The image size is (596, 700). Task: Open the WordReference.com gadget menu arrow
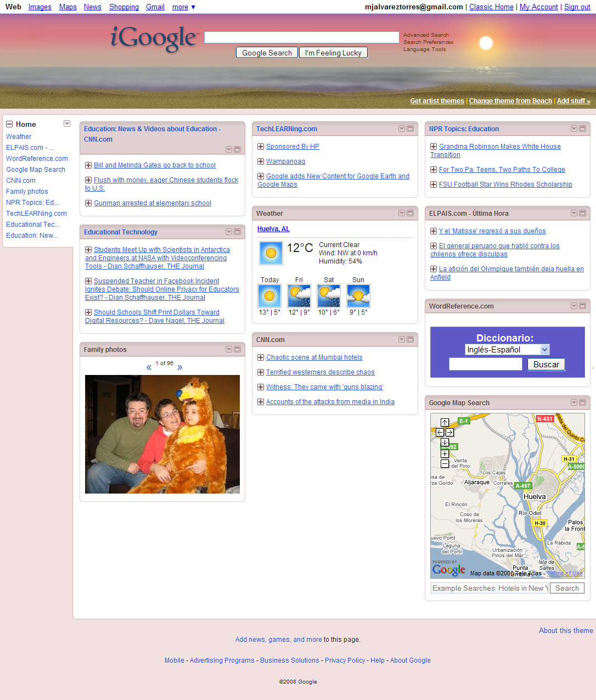(574, 306)
